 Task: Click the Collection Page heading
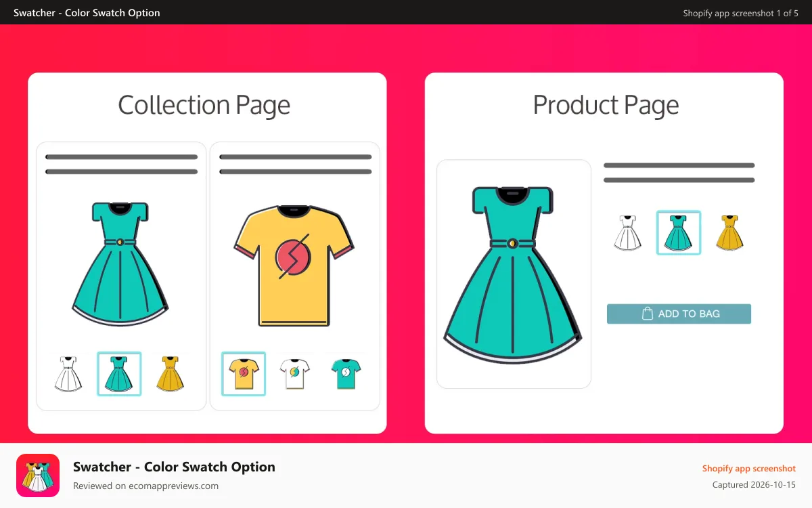204,106
